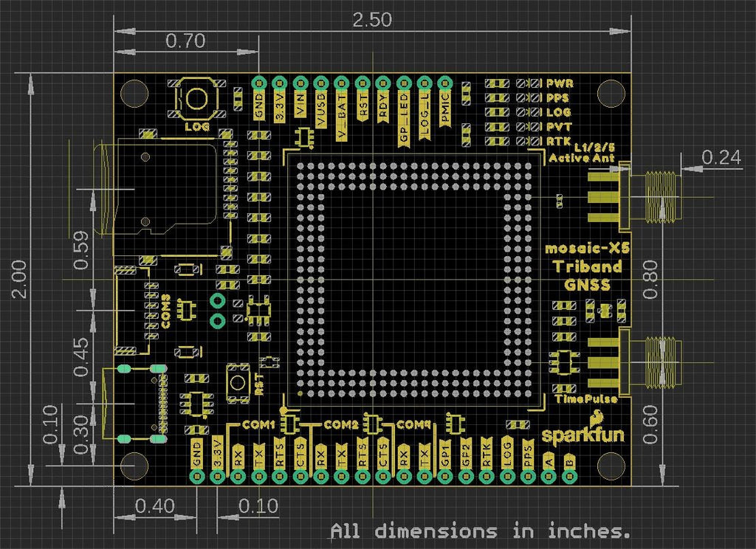Click the 0.40 horizontal dimension
The image size is (756, 549).
(155, 506)
